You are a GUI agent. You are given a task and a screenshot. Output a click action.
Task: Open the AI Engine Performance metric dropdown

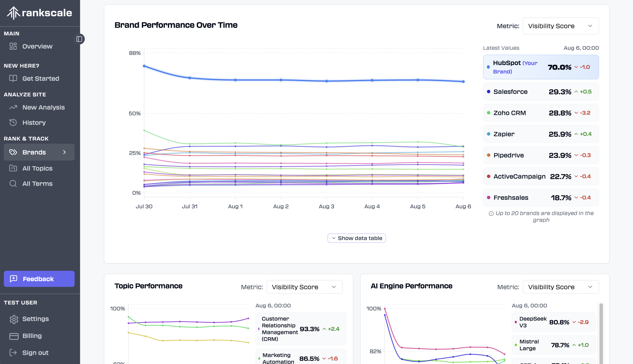coord(560,287)
